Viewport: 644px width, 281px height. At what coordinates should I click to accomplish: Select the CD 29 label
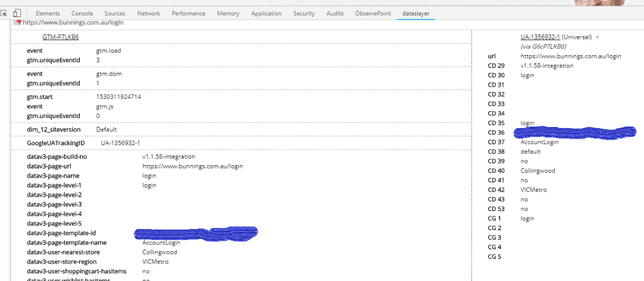coord(496,66)
